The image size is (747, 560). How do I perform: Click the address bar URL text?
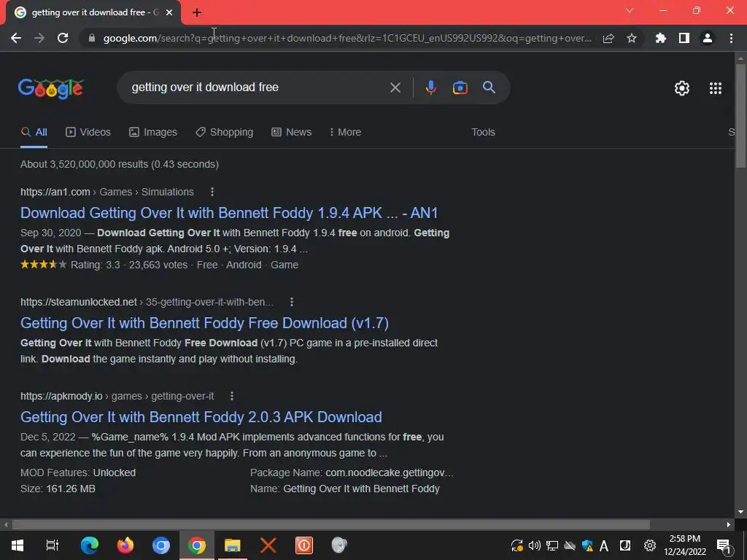347,38
